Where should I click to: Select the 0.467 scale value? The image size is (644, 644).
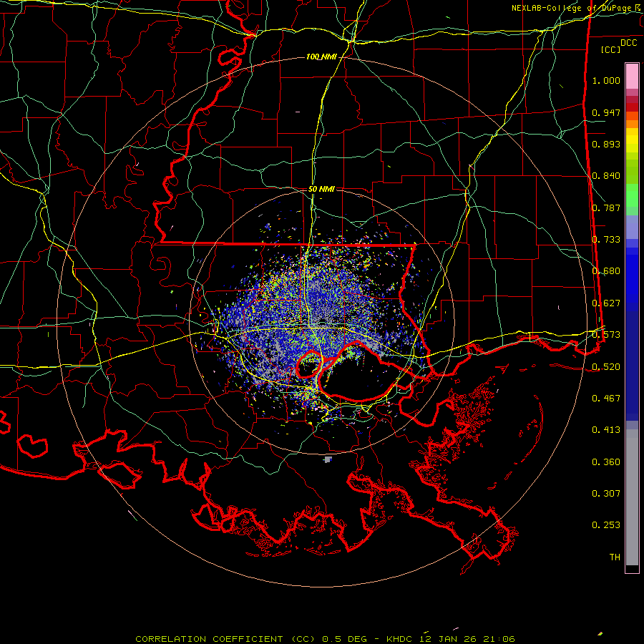coord(606,399)
